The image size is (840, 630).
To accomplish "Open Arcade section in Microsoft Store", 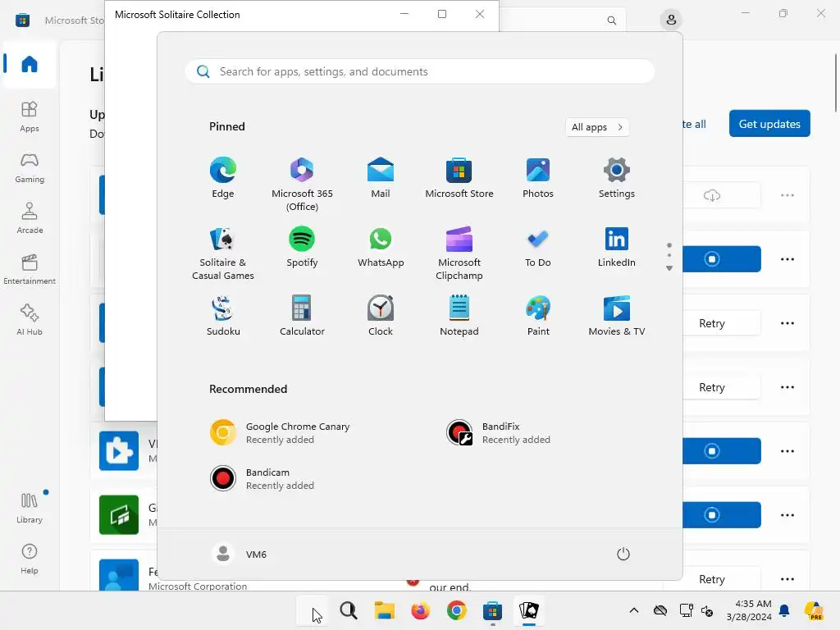I will coord(30,218).
